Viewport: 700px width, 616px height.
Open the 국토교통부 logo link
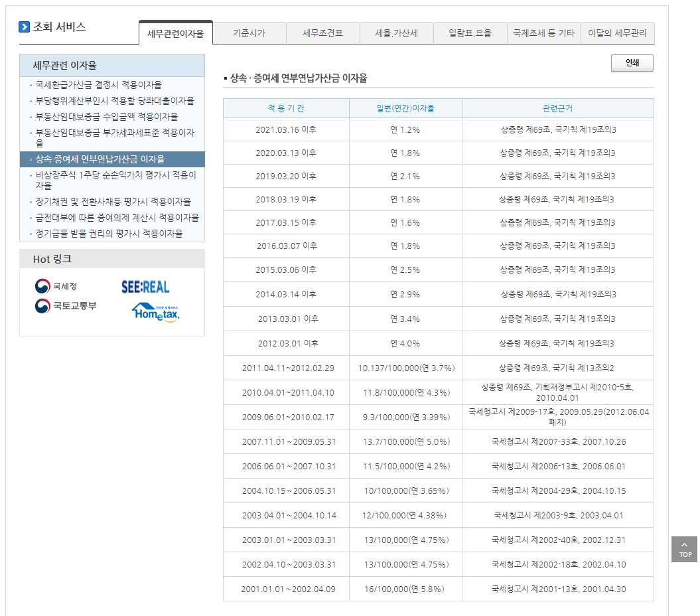[x=66, y=306]
